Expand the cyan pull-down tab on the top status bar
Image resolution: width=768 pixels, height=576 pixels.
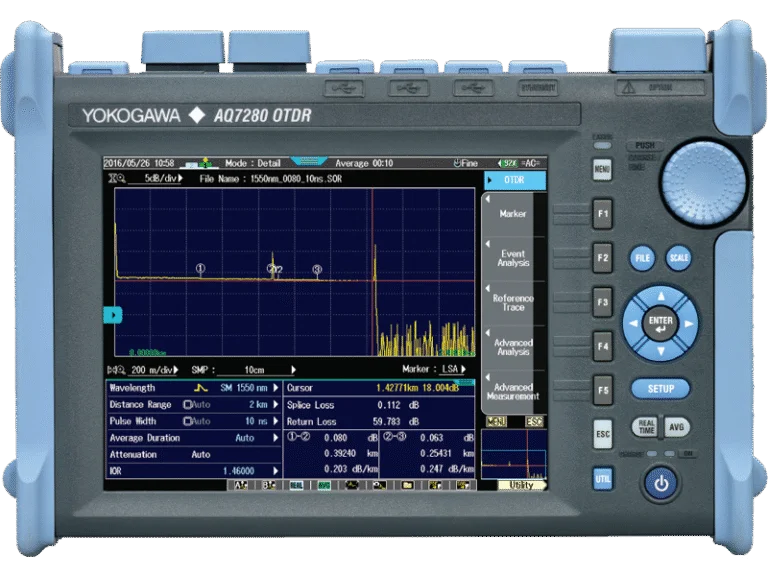tap(309, 161)
